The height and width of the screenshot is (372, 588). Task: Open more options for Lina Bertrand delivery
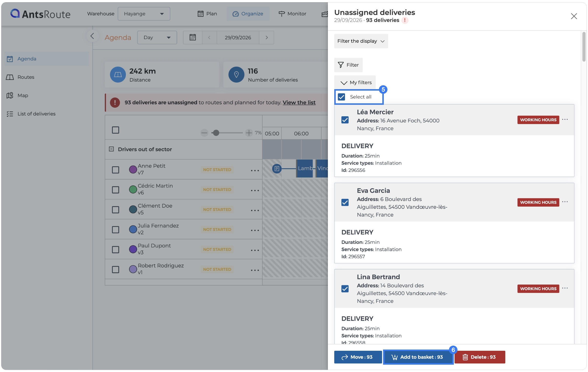[565, 288]
